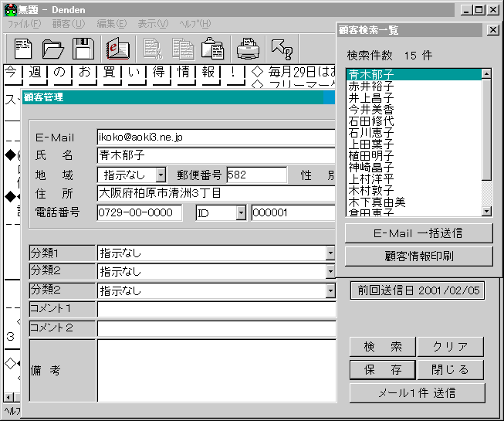Viewport: 504px width, 421px height.
Task: Expand the ID type dropdown
Action: tap(240, 213)
